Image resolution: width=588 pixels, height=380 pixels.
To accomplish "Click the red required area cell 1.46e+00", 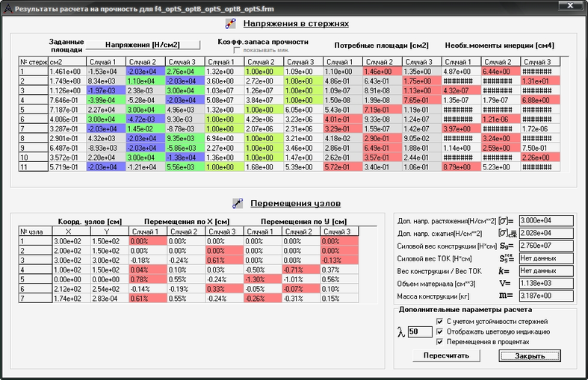I will click(382, 72).
